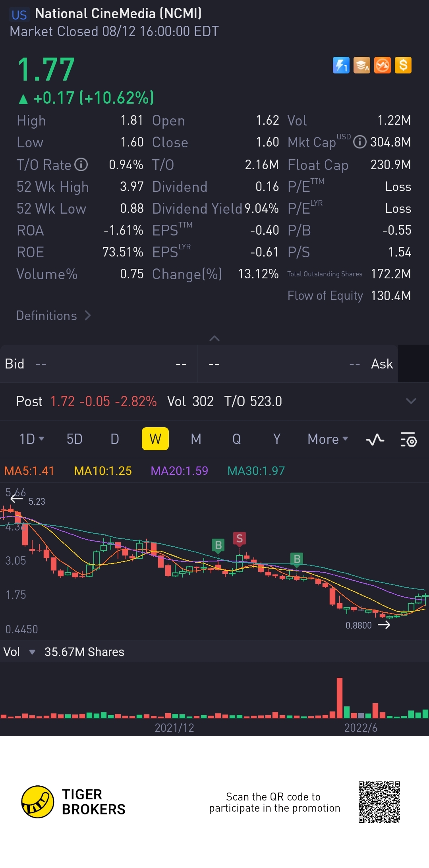Tap the second green B marker on chart
Viewport: 429px width, 868px height.
coord(297,559)
